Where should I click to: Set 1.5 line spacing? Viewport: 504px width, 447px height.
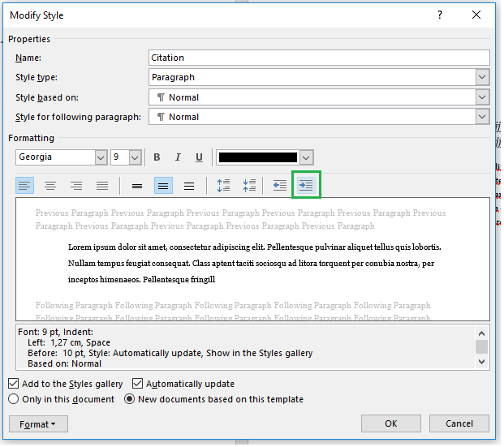pyautogui.click(x=163, y=186)
